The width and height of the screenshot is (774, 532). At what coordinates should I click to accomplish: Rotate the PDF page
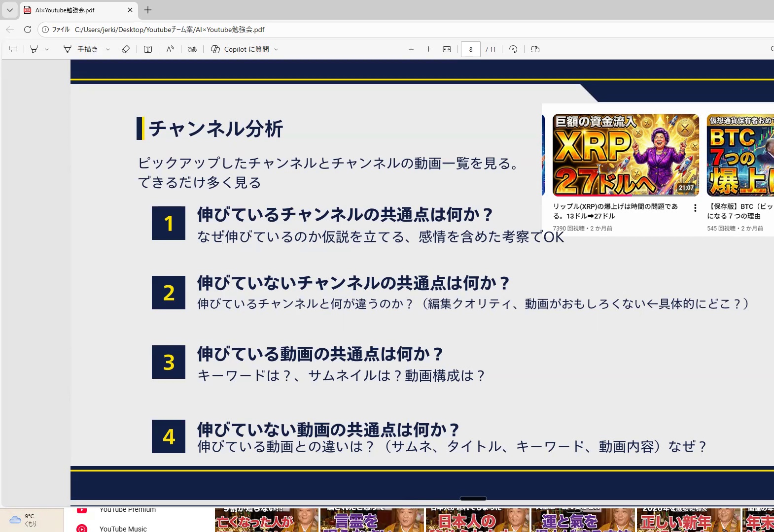(x=513, y=49)
